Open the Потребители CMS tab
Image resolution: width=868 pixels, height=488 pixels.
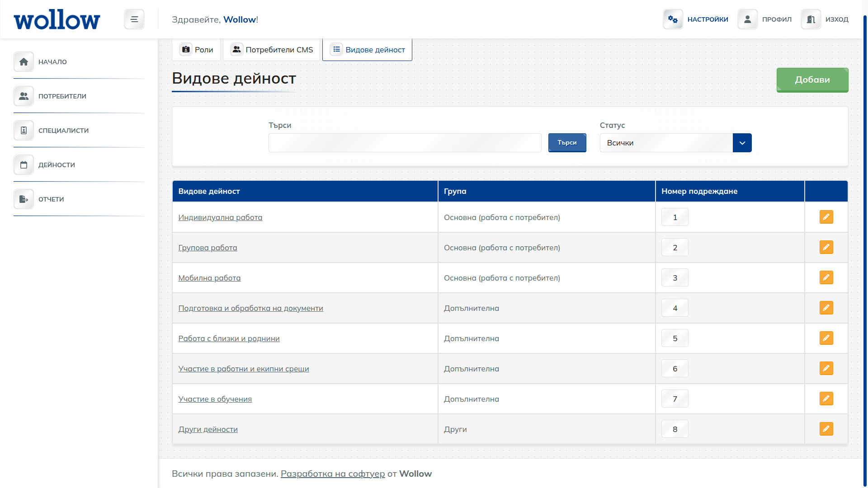tap(272, 50)
